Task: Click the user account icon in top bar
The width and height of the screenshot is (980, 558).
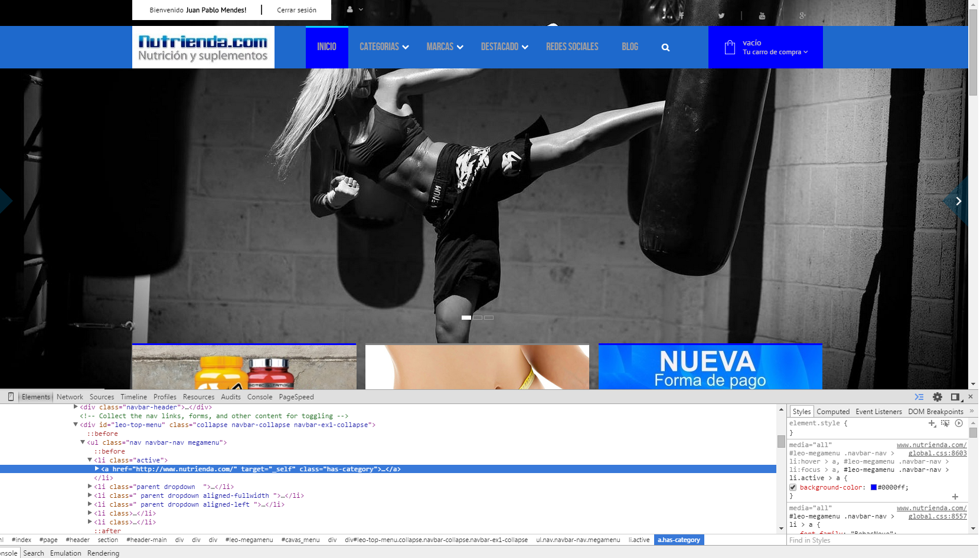Action: coord(350,9)
